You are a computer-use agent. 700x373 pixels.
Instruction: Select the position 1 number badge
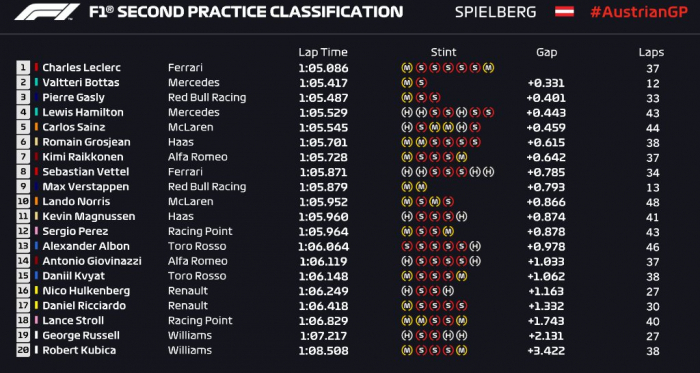23,68
